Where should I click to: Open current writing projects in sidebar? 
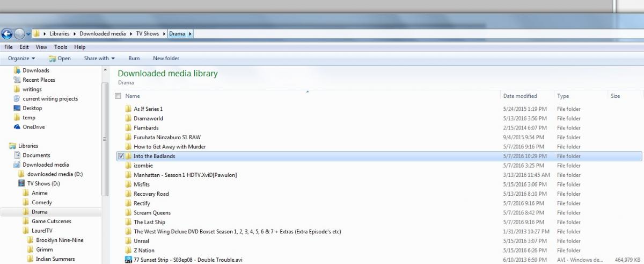coord(50,99)
